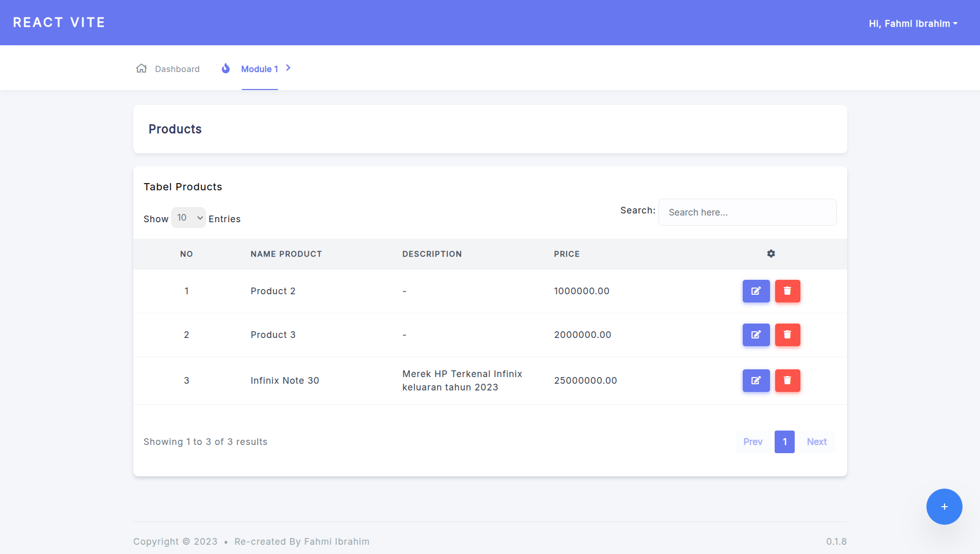Delete Product 2 using trash icon
The image size is (980, 554).
(787, 291)
